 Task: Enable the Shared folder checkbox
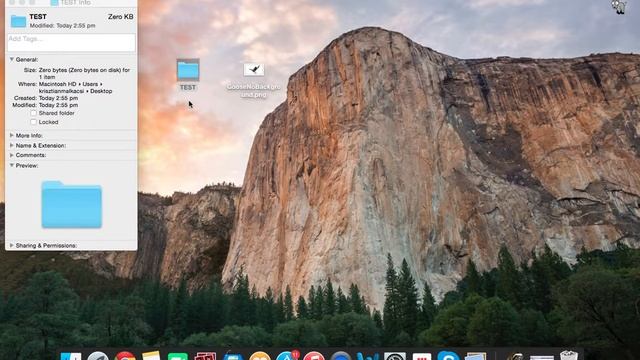pyautogui.click(x=33, y=113)
